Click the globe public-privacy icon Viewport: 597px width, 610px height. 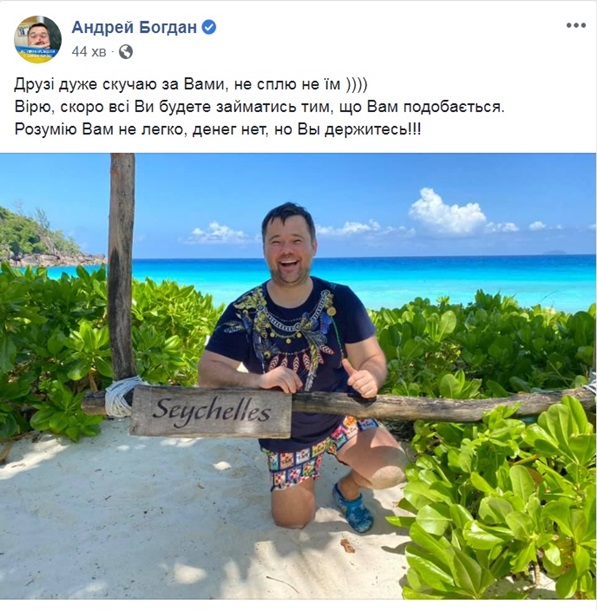[x=126, y=52]
